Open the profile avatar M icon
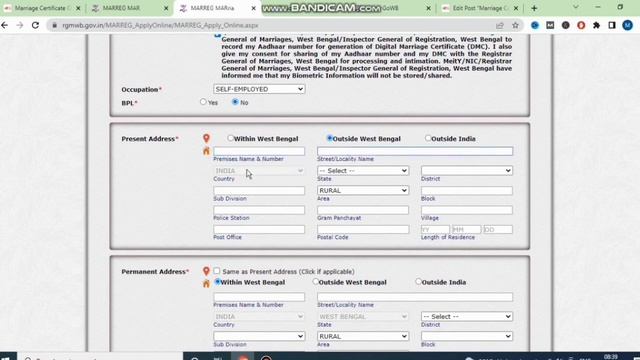Viewport: 640px width, 360px height. 628,25
